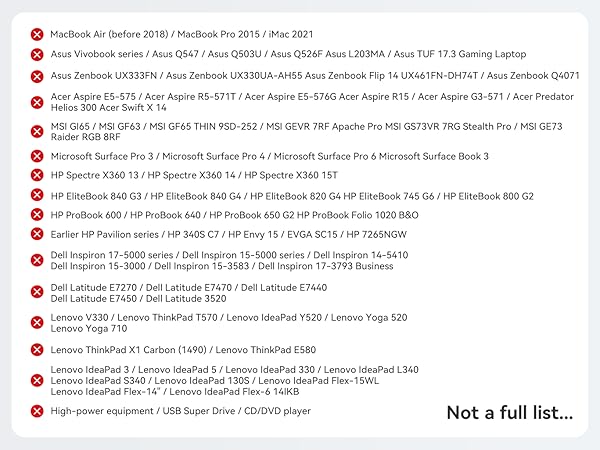This screenshot has width=600, height=450.
Task: Click the red X next to High-power equipment
Action: coord(37,411)
